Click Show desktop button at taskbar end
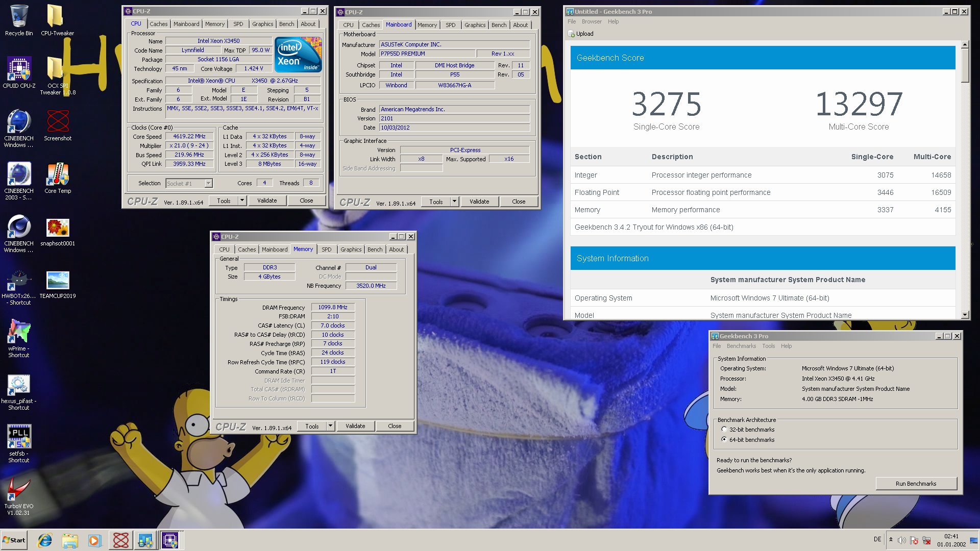This screenshot has width=980, height=551. (x=974, y=540)
